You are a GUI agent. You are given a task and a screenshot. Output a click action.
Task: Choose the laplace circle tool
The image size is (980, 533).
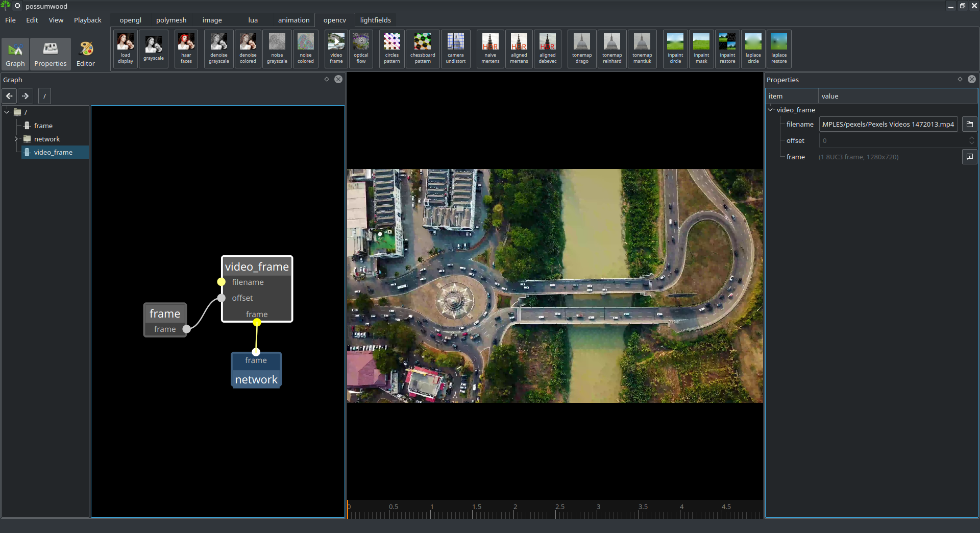pyautogui.click(x=753, y=49)
